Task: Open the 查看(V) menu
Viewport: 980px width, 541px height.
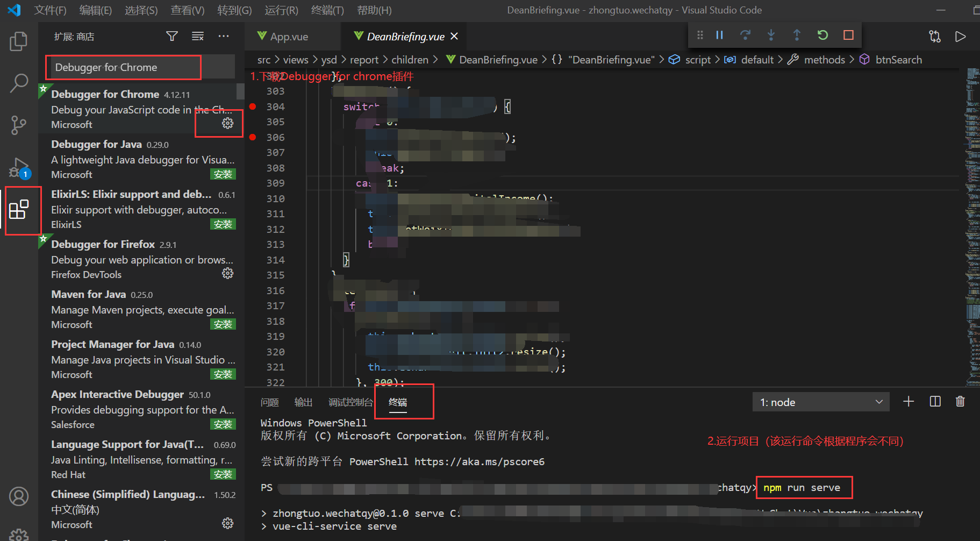Action: click(188, 10)
